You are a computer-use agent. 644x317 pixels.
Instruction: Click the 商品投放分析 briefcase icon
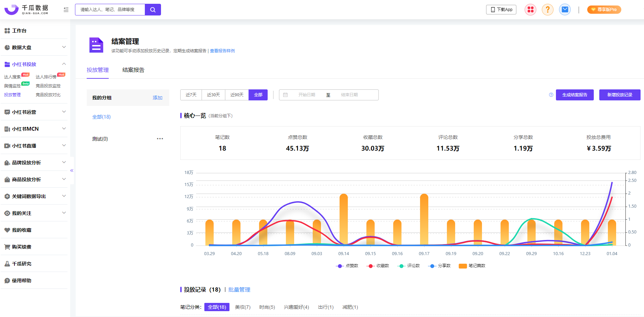(7, 179)
